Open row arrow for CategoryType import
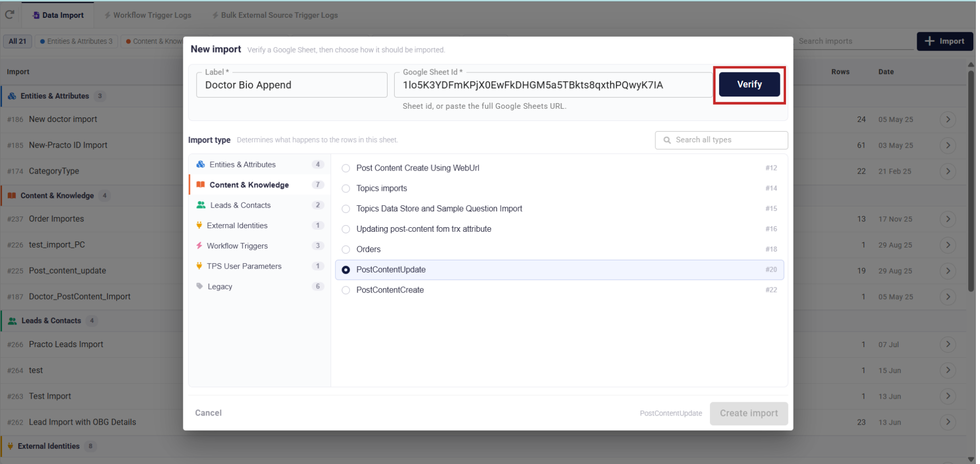Viewport: 980px width, 464px height. click(948, 172)
